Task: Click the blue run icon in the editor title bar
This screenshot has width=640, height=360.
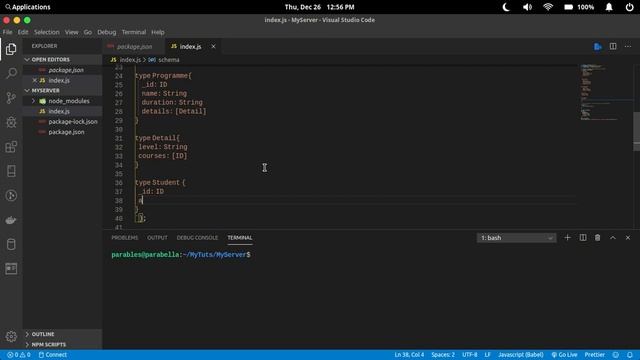Action: point(598,47)
